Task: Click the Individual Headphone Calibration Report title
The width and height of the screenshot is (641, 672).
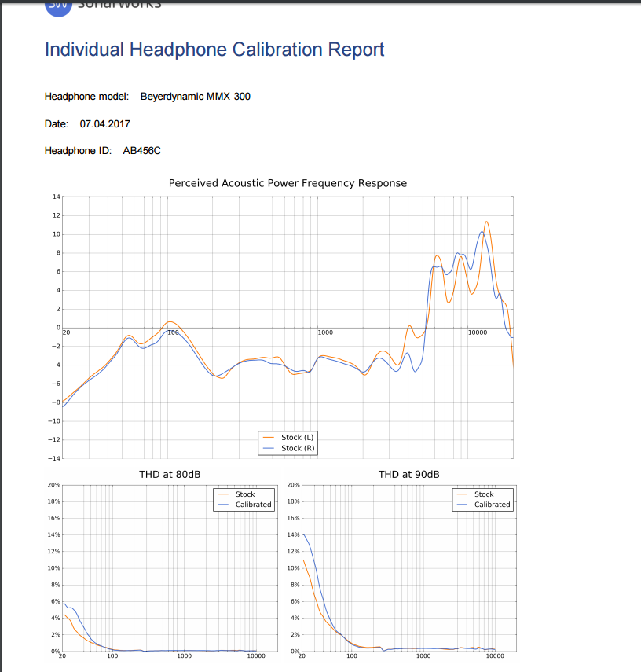Action: pyautogui.click(x=214, y=50)
